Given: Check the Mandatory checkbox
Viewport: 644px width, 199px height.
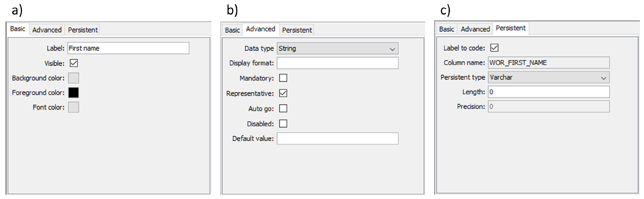Looking at the screenshot, I should click(283, 78).
